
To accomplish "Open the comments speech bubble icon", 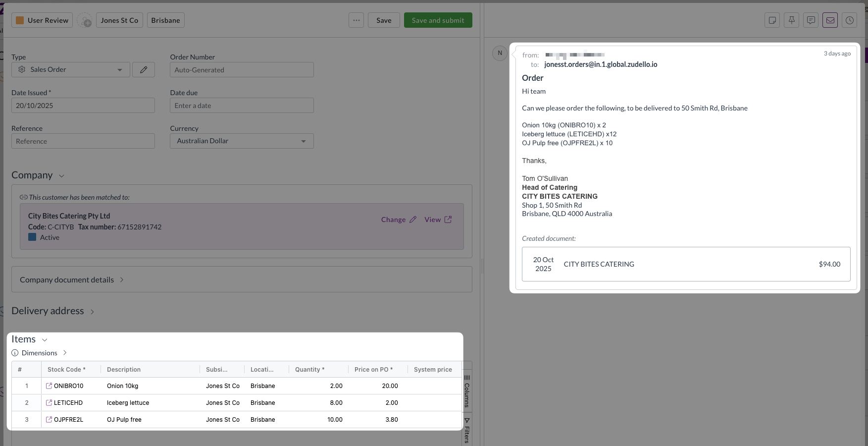I will (811, 20).
